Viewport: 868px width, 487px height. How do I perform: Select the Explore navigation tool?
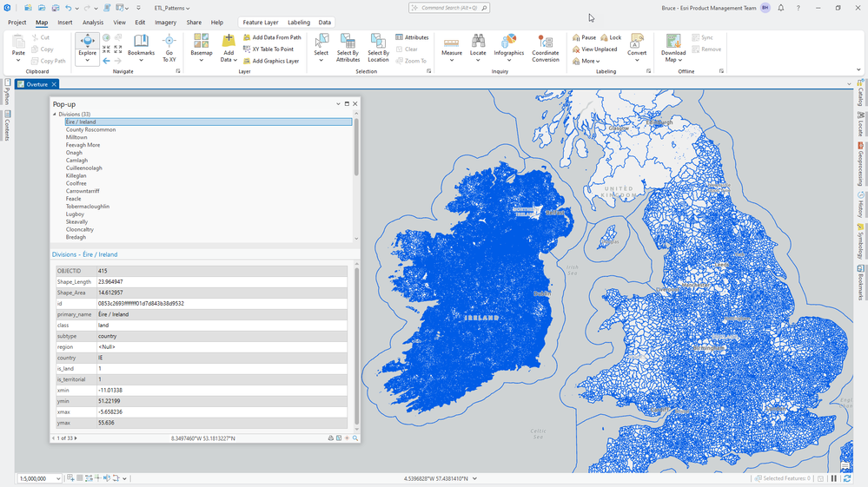pyautogui.click(x=87, y=46)
